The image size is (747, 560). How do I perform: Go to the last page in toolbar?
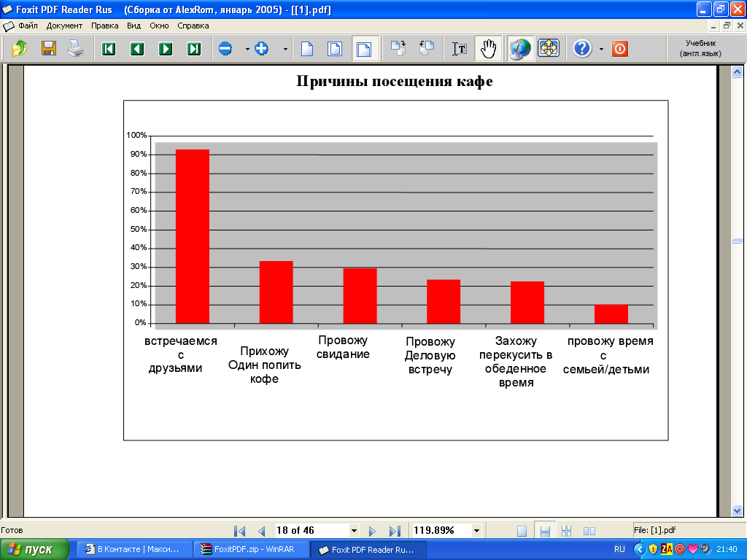coord(194,49)
